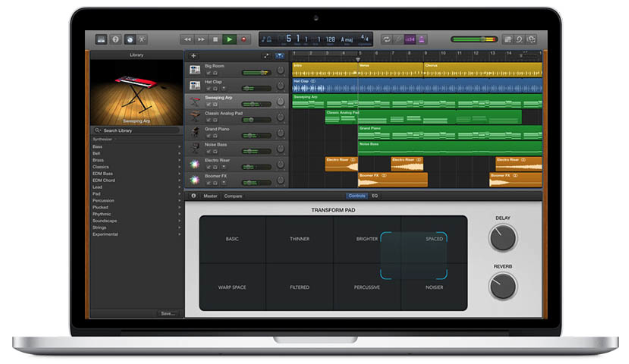629x364 pixels.
Task: Open the Library panel button in toolbar
Action: pyautogui.click(x=101, y=39)
